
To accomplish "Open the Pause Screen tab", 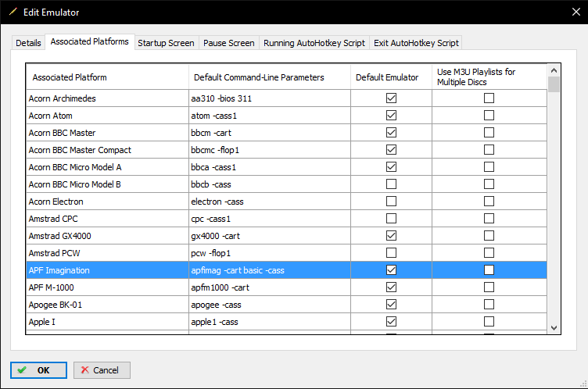I will 229,43.
